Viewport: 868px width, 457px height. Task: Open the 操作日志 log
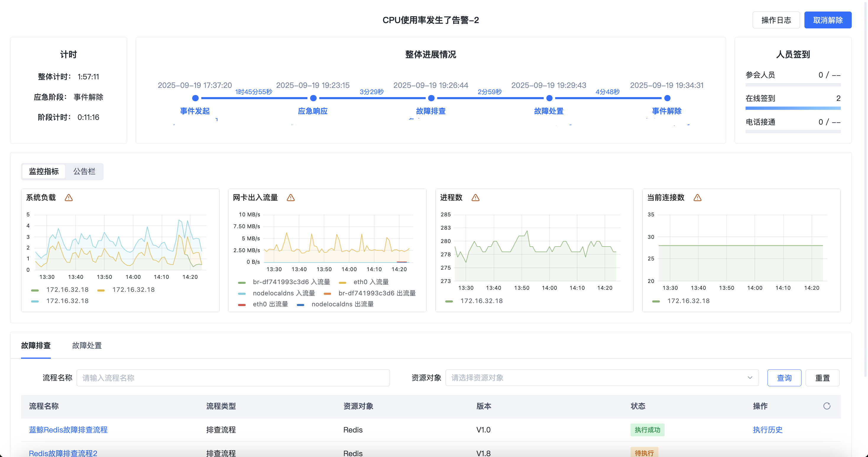(x=776, y=20)
